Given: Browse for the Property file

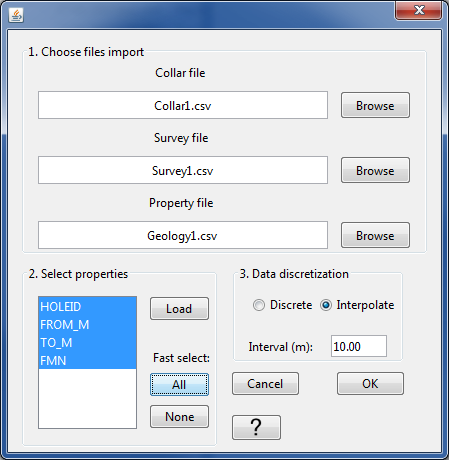Looking at the screenshot, I should coord(375,235).
